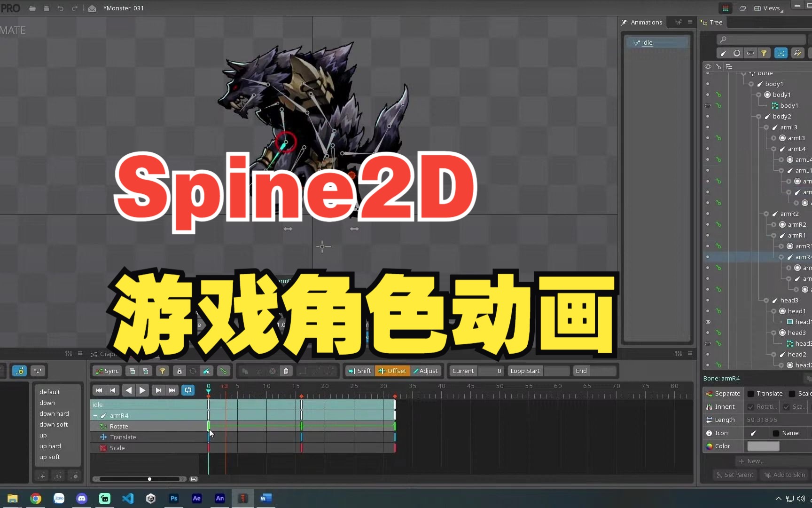The height and width of the screenshot is (508, 812).
Task: Click the Add to Skin button
Action: pos(785,475)
